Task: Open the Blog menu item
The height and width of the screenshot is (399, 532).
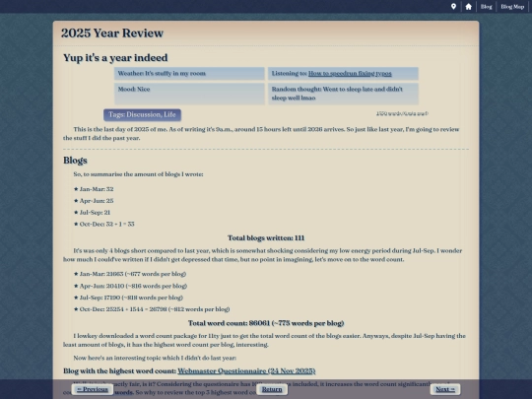Action: point(486,7)
